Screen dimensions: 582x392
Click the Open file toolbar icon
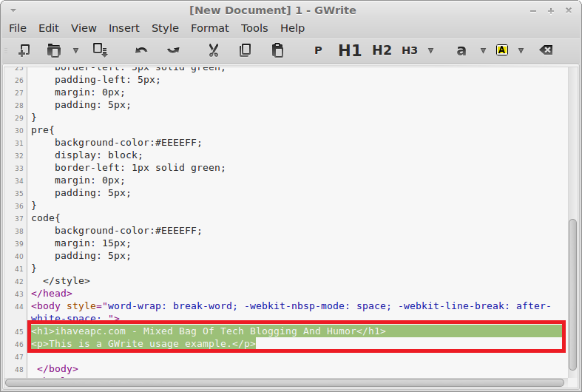coord(54,50)
